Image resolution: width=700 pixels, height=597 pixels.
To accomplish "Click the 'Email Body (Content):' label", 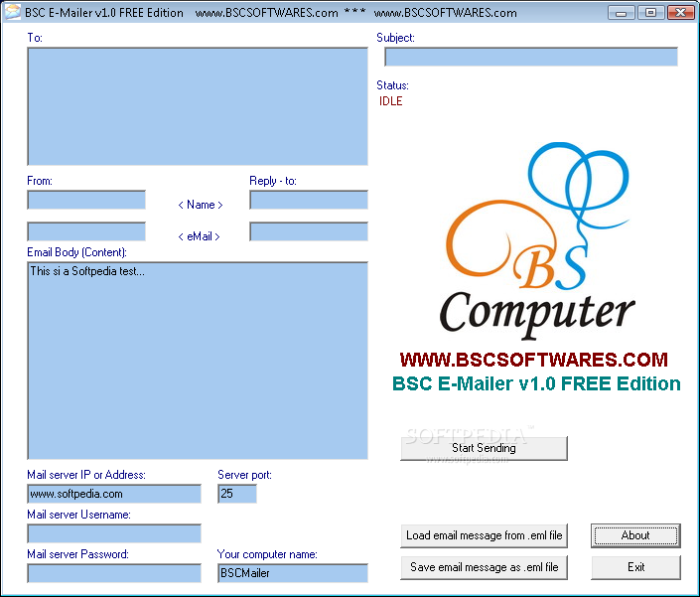I will click(x=76, y=252).
